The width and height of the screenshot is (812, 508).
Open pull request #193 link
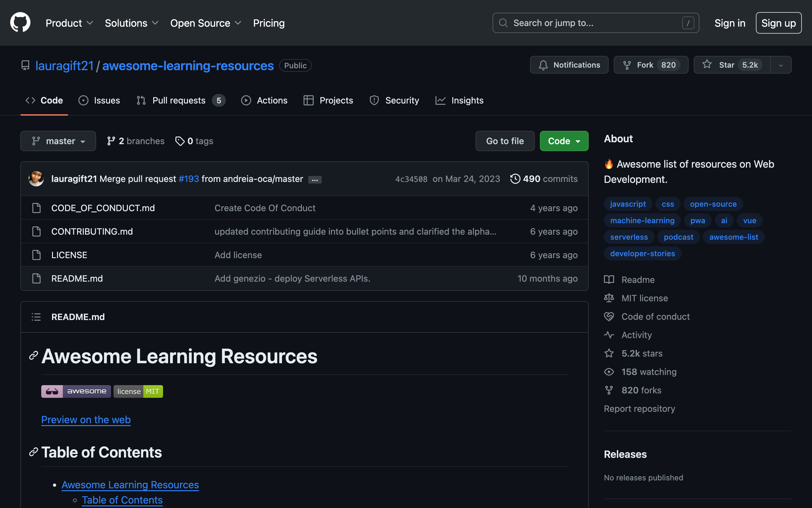189,179
